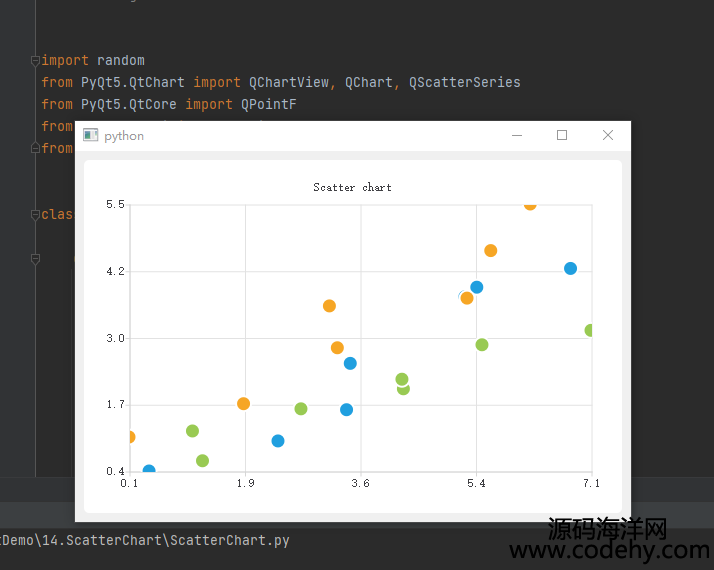Collapse the class definition fold marker
This screenshot has height=570, width=714.
36,214
